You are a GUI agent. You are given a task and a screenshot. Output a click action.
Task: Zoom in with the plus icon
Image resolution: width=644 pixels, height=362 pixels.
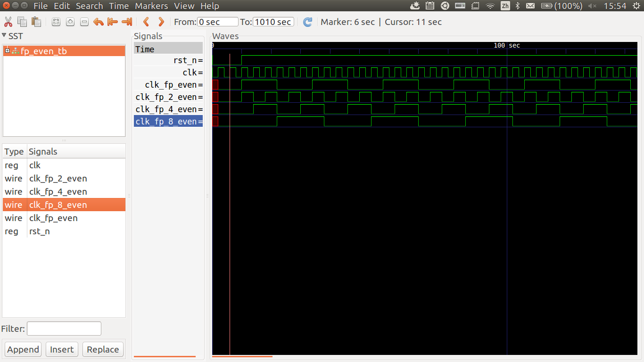point(70,22)
